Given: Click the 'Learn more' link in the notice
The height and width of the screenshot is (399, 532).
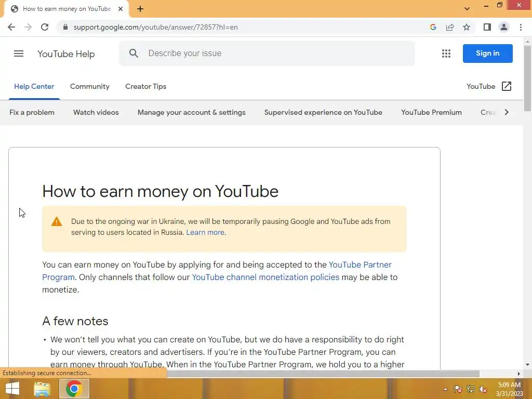Looking at the screenshot, I should (205, 232).
